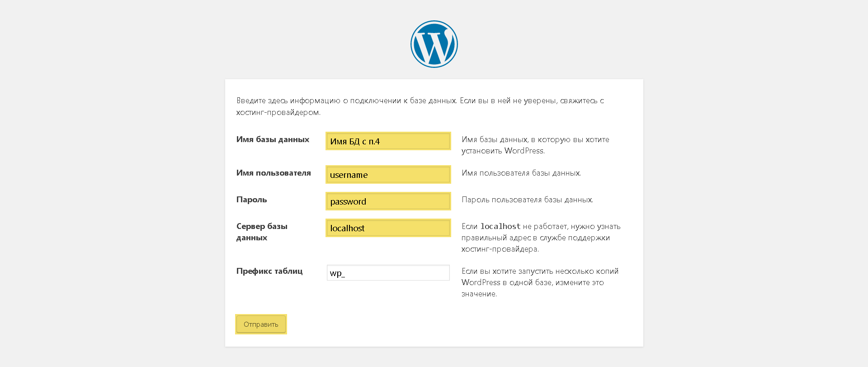The height and width of the screenshot is (367, 868).
Task: Click the 'Имя пользователя' label
Action: 274,173
